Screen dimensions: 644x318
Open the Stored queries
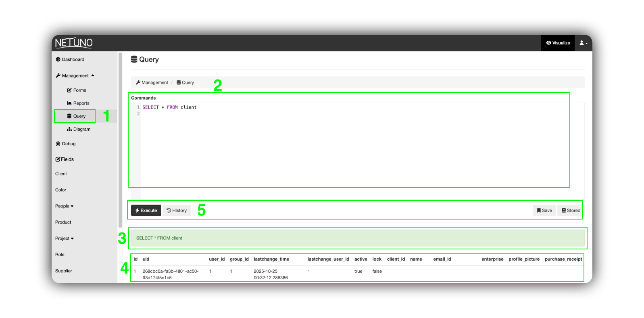pos(571,210)
